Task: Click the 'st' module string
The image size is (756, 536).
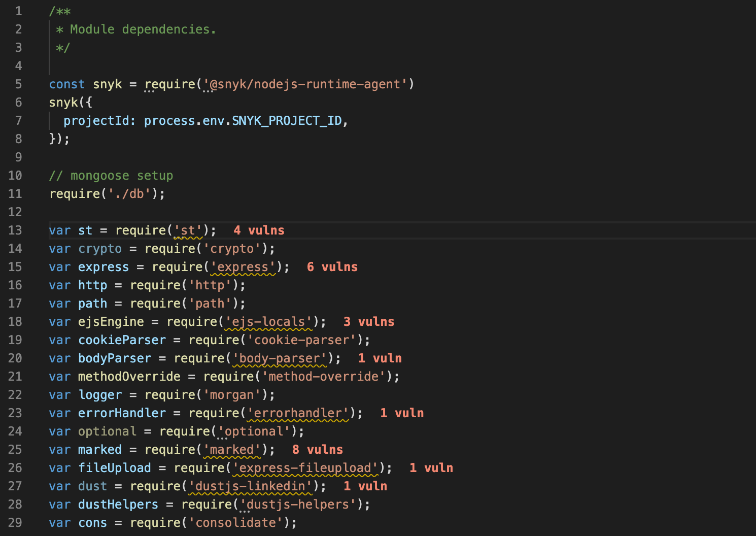Action: pos(188,230)
